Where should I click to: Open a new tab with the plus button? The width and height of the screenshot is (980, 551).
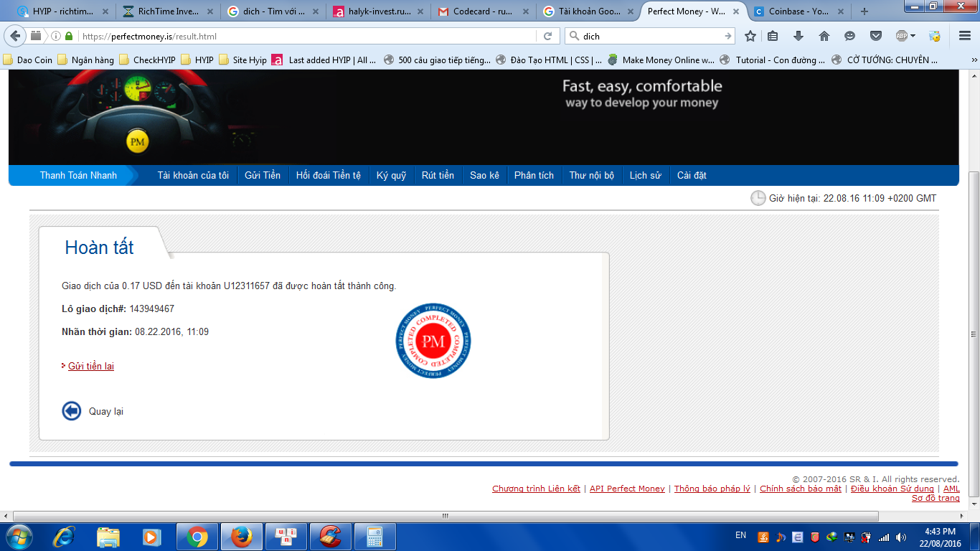[x=864, y=11]
